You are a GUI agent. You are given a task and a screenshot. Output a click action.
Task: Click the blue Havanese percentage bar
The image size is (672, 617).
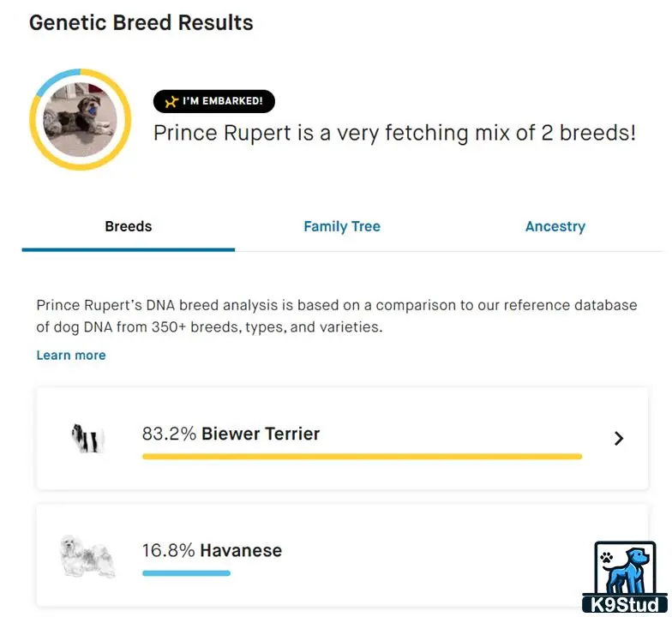(187, 573)
